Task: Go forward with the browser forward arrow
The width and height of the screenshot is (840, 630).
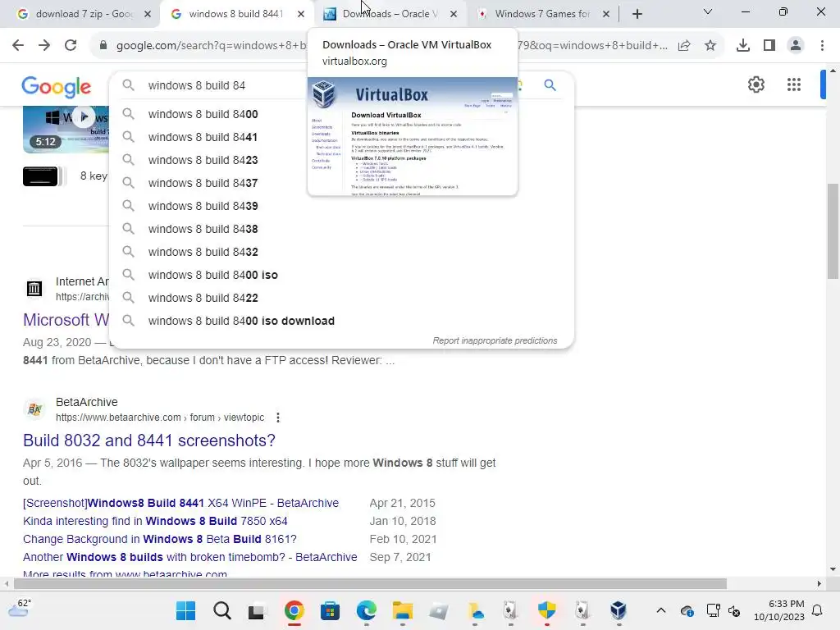Action: tap(44, 46)
